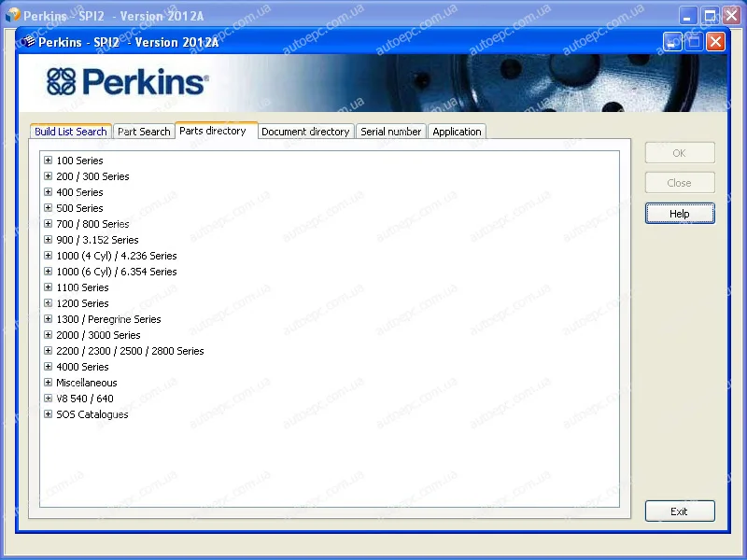
Task: Expand the 2200 / 2300 / 2500 / 2800 Series
Action: pos(49,351)
